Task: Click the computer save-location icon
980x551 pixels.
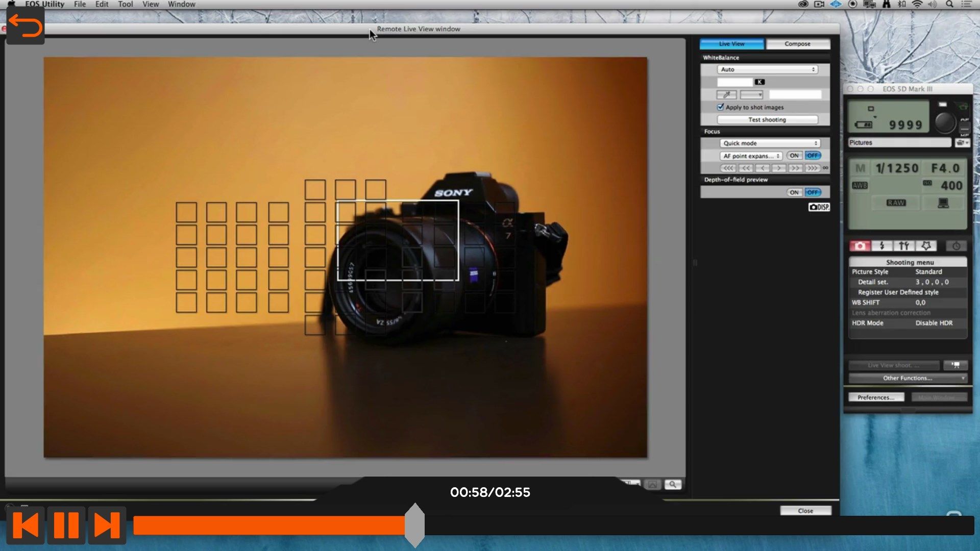Action: point(943,203)
